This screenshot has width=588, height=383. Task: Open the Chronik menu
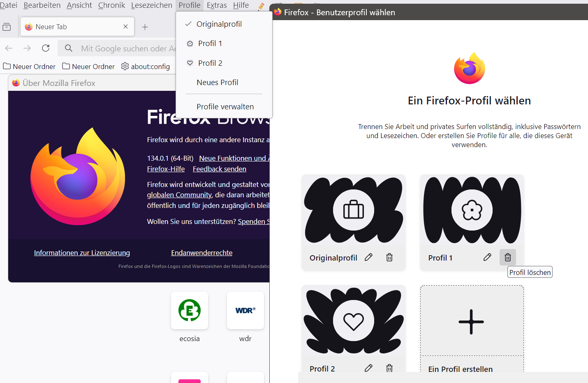tap(111, 5)
